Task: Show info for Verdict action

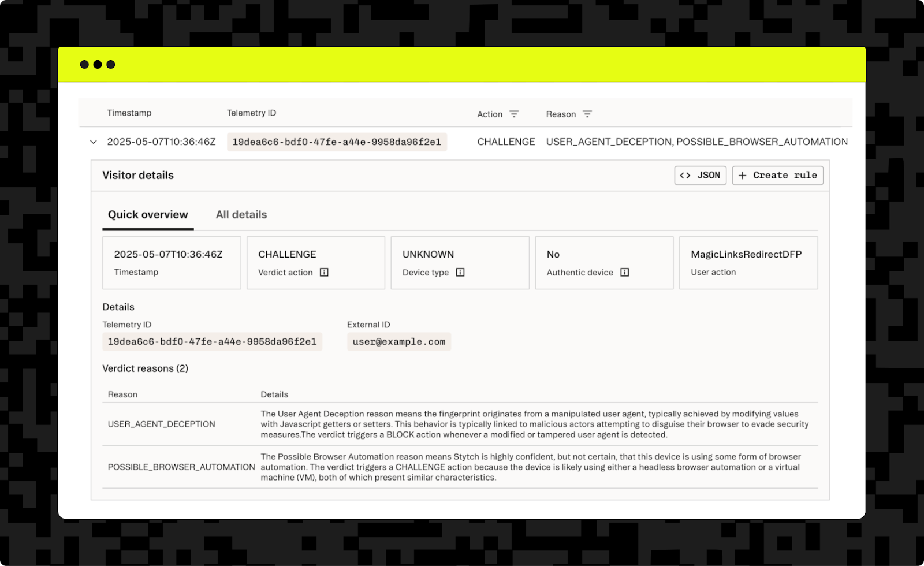Action: click(324, 273)
